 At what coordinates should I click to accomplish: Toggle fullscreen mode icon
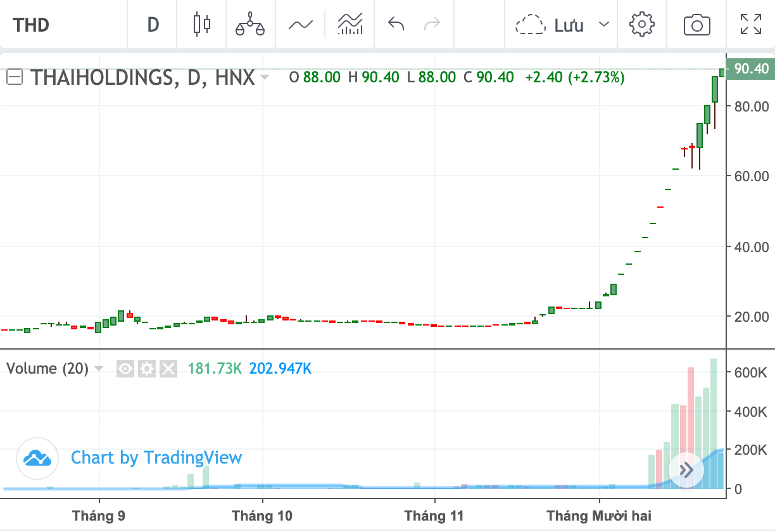pos(751,25)
